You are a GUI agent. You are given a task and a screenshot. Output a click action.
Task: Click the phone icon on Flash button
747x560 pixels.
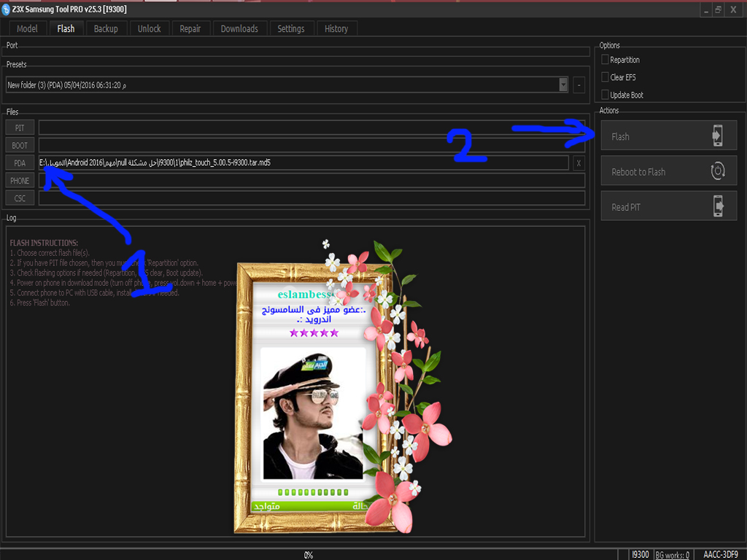[x=718, y=136]
